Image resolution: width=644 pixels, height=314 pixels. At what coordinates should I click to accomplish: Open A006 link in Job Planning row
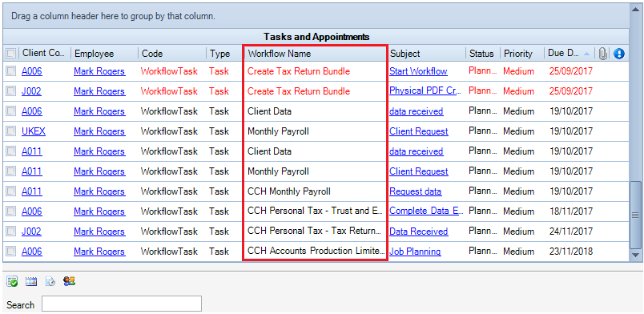click(x=31, y=251)
